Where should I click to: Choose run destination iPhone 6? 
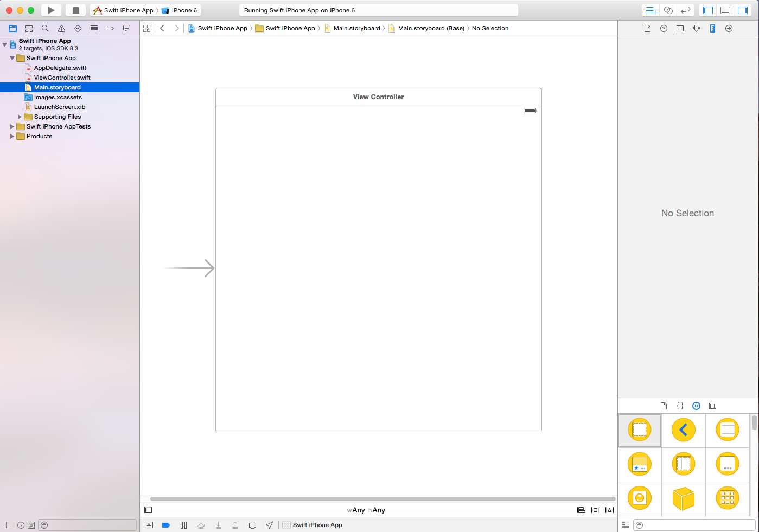tap(180, 10)
